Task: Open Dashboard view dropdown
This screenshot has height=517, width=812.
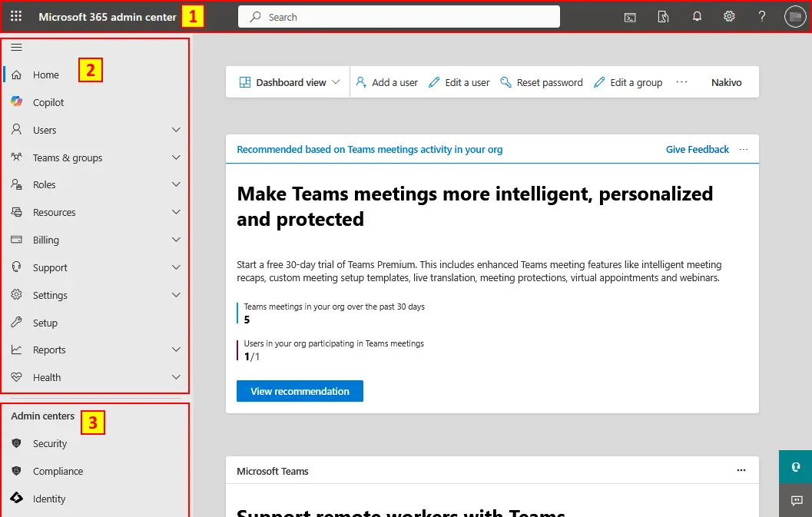Action: [x=290, y=82]
